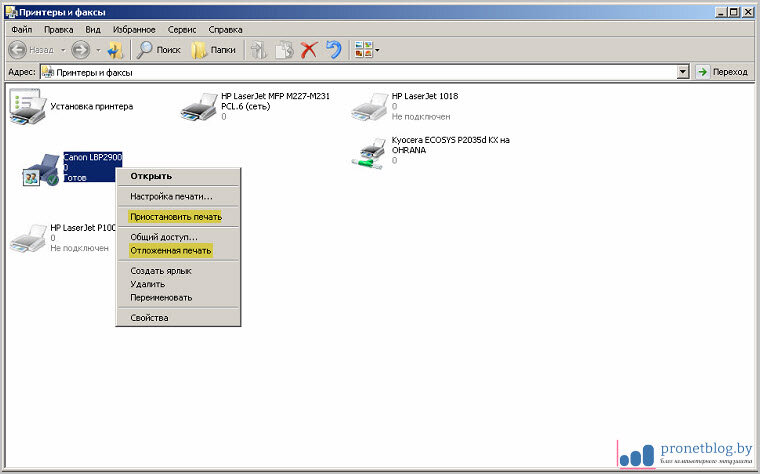760x474 pixels.
Task: Click the Установка принтера label text
Action: pyautogui.click(x=92, y=106)
